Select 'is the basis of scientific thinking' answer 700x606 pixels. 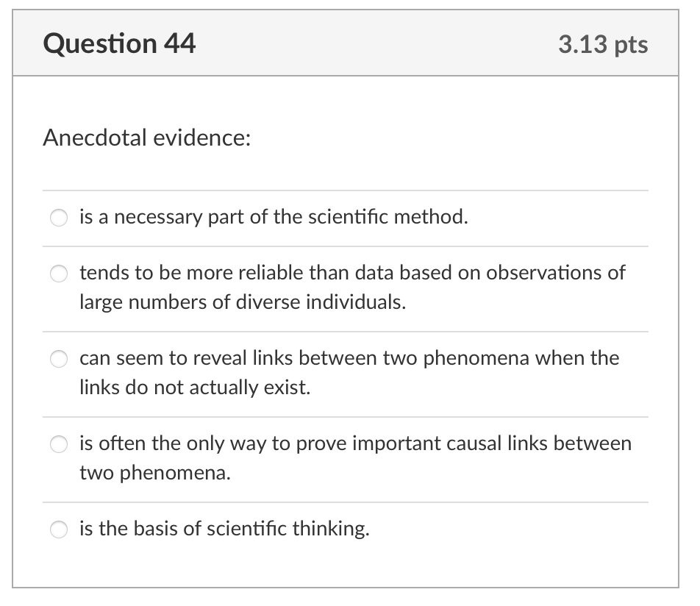pos(58,529)
